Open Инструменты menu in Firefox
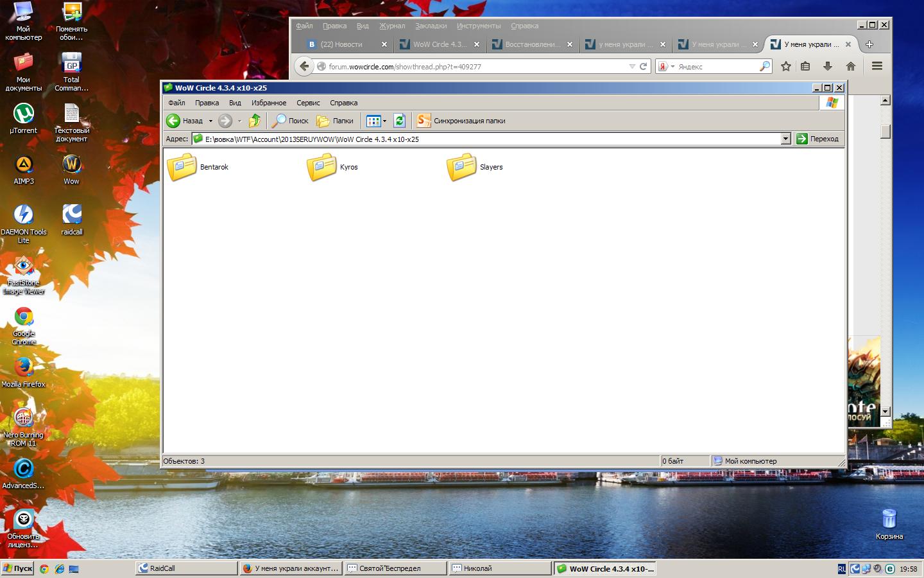 pos(479,26)
